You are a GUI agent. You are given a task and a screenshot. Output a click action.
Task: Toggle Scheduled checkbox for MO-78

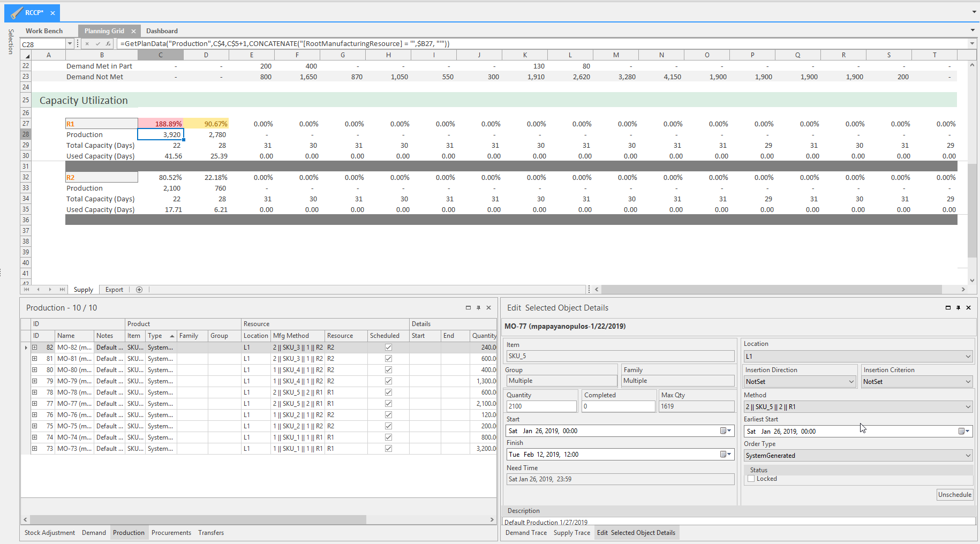coord(388,392)
